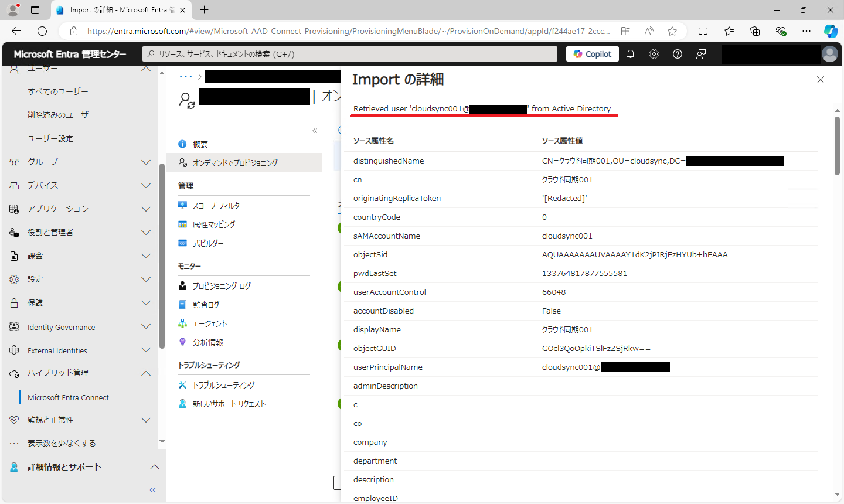
Task: Open 削除済みのユーザー in sidebar
Action: pyautogui.click(x=62, y=115)
